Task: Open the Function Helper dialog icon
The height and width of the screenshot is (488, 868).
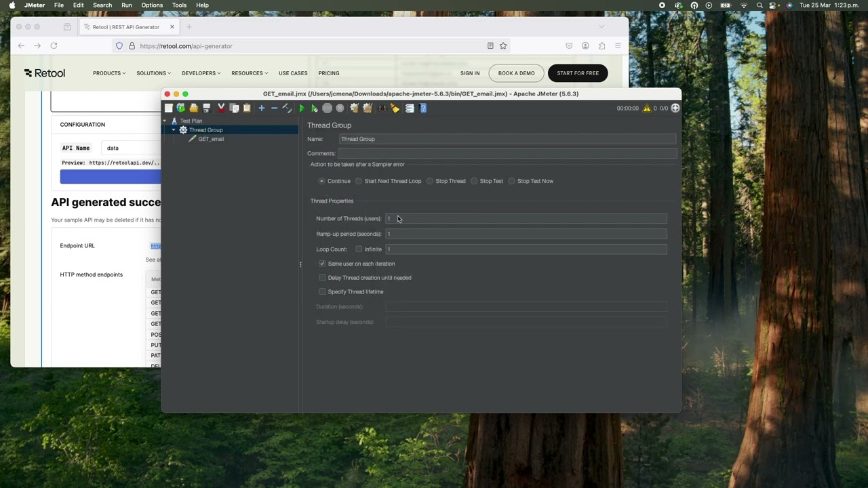Action: pos(410,108)
